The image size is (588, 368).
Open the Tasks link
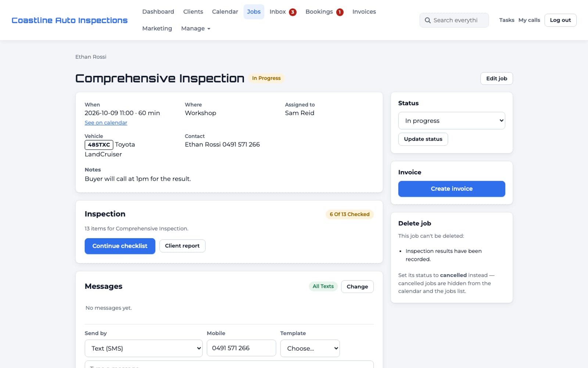(506, 20)
